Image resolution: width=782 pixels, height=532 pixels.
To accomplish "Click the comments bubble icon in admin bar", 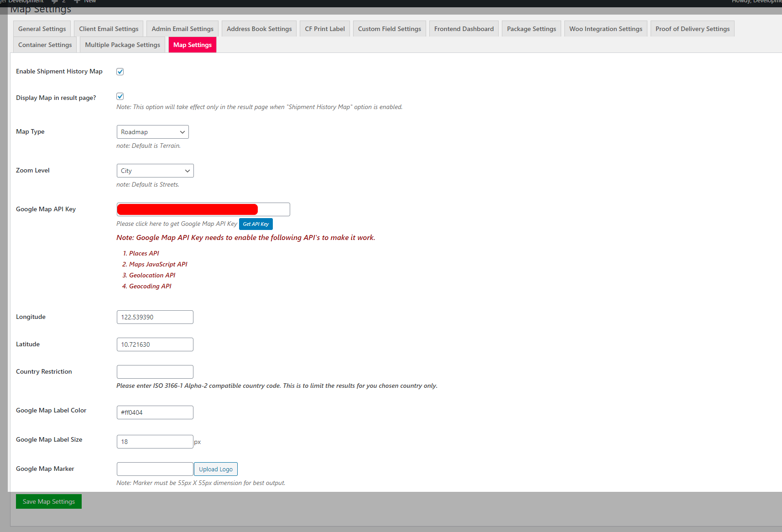I will pos(55,2).
